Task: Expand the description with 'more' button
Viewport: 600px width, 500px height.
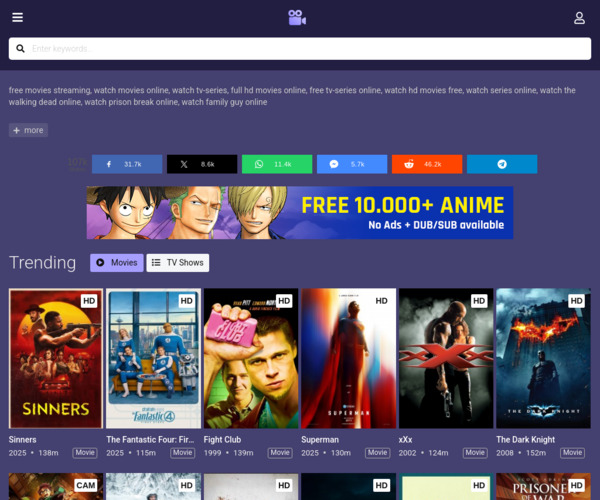Action: (x=29, y=130)
